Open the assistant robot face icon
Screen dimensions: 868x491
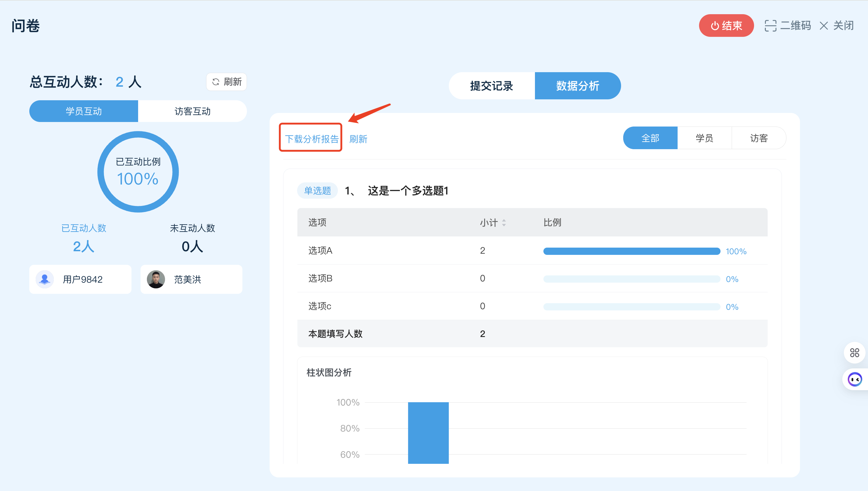pos(854,380)
